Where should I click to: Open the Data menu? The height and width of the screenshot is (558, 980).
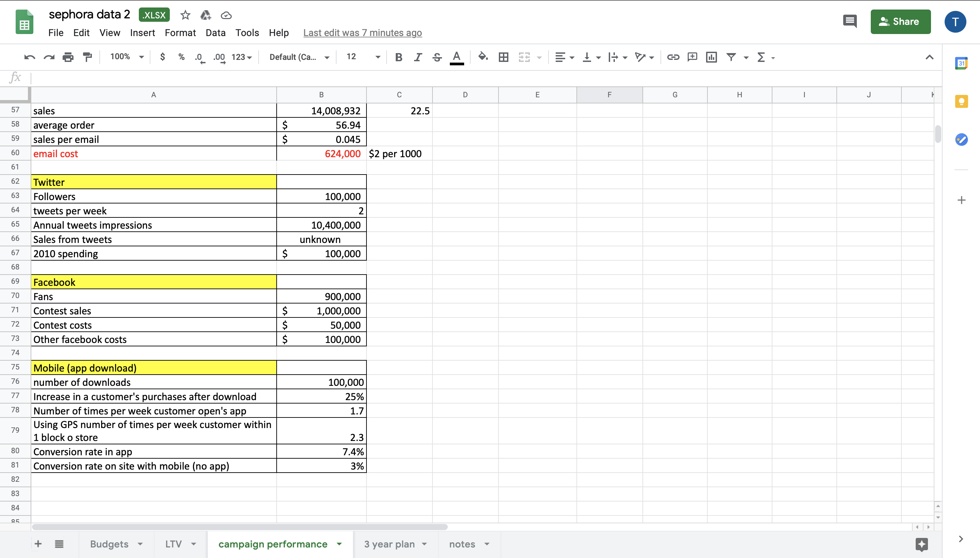click(x=215, y=33)
